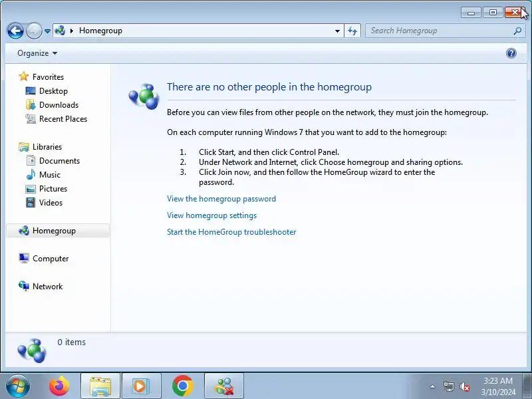532x399 pixels.
Task: Click the Forward navigation arrow button
Action: (34, 31)
